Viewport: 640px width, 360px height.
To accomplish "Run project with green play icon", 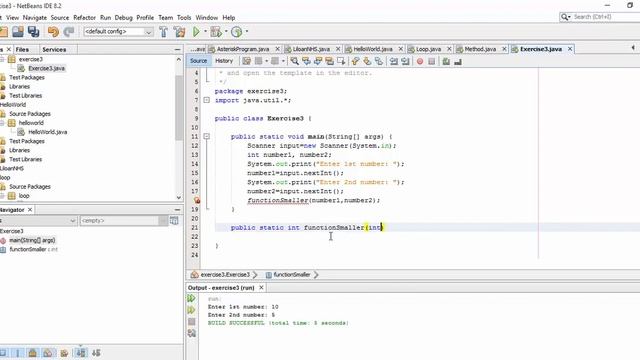I will click(196, 31).
